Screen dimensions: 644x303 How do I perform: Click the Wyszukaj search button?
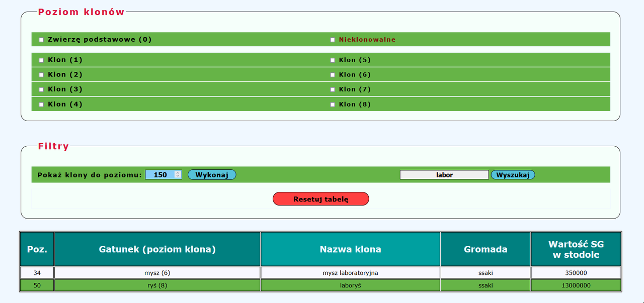point(513,175)
